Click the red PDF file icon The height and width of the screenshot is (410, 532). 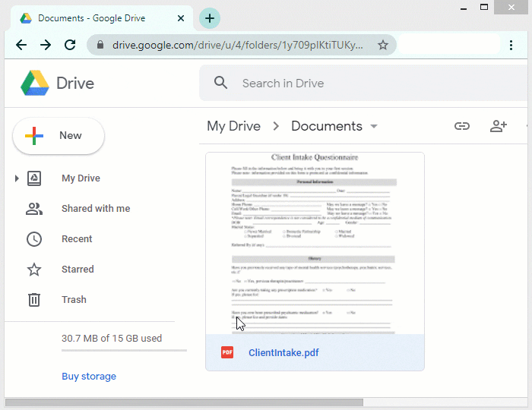click(x=227, y=352)
